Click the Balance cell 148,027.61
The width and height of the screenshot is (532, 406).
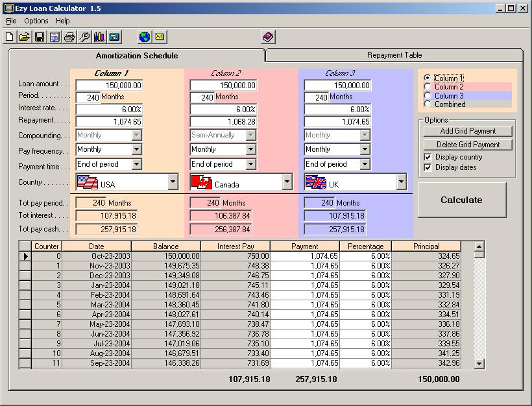click(x=166, y=315)
